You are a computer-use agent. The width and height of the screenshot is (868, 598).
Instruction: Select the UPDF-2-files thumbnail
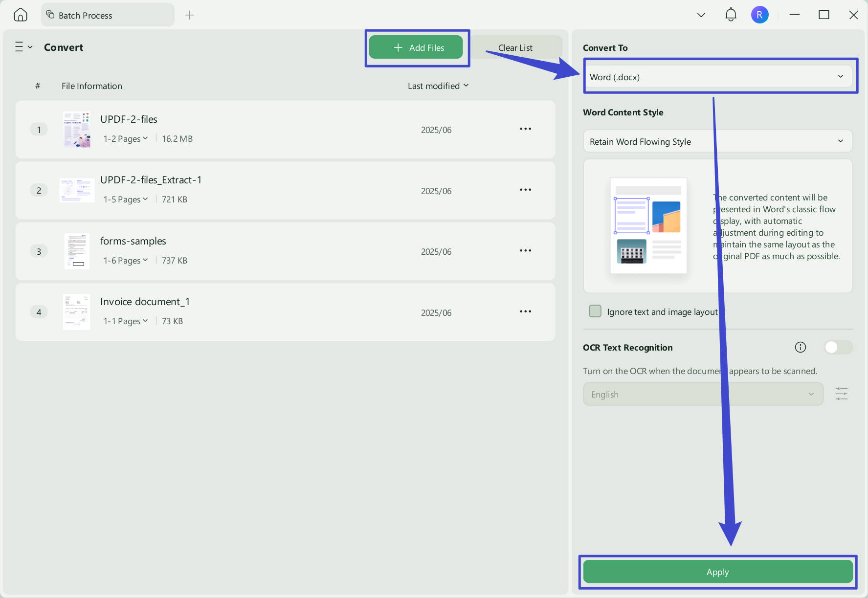[x=77, y=129]
